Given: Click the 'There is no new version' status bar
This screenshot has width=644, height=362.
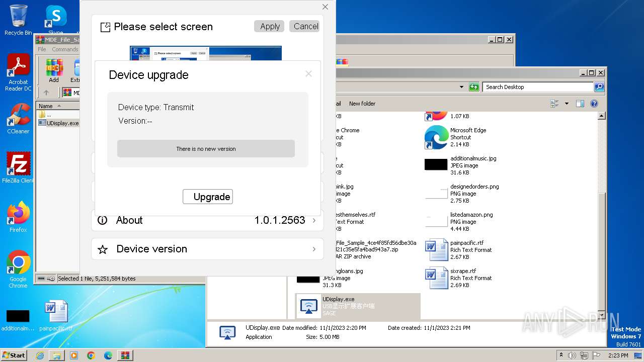Looking at the screenshot, I should (x=206, y=149).
